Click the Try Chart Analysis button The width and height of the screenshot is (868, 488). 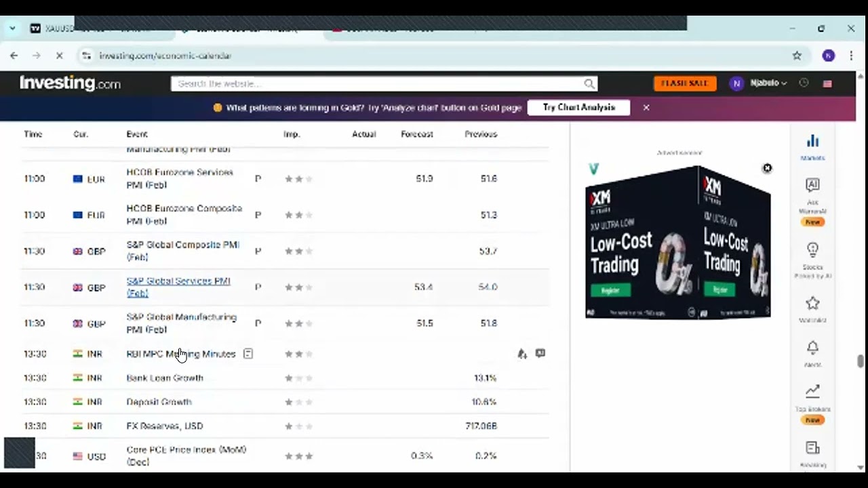tap(578, 107)
